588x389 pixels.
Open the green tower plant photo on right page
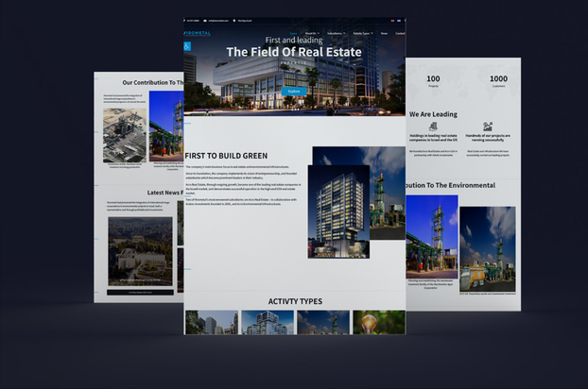[432, 237]
